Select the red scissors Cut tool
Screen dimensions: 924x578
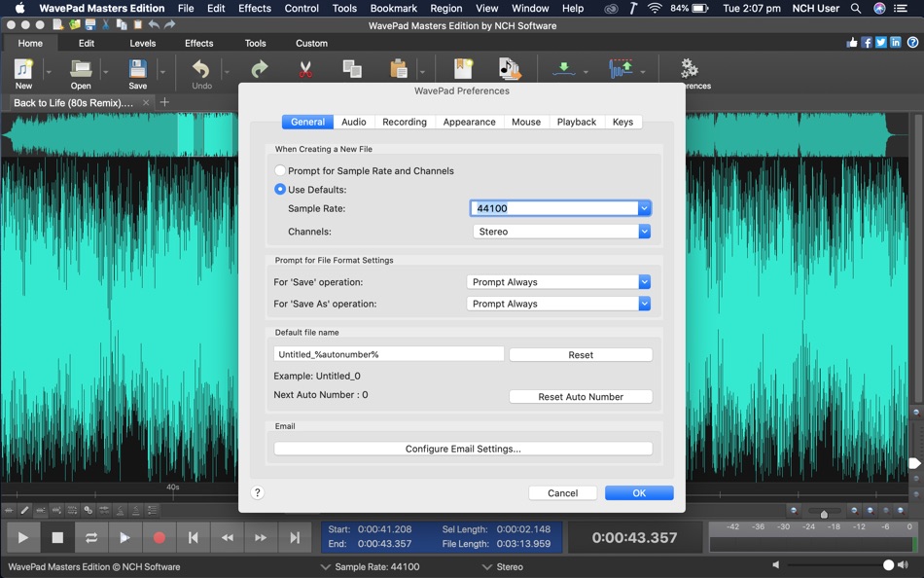click(305, 70)
